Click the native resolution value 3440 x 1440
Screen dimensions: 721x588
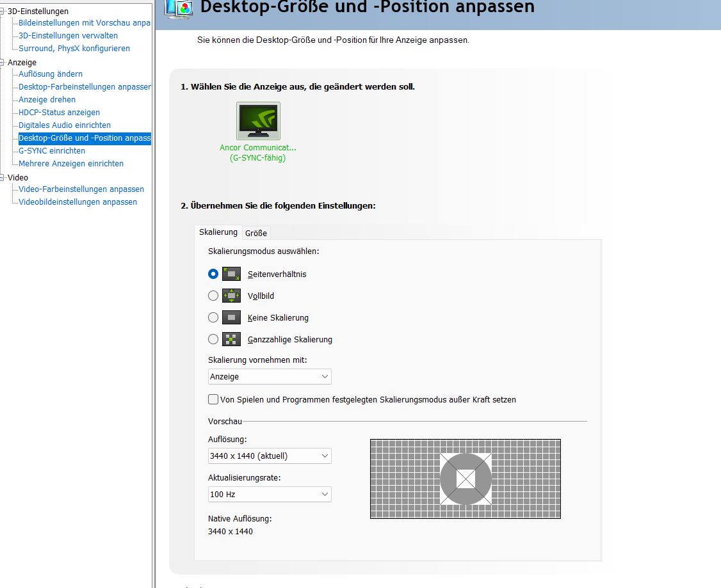(231, 532)
